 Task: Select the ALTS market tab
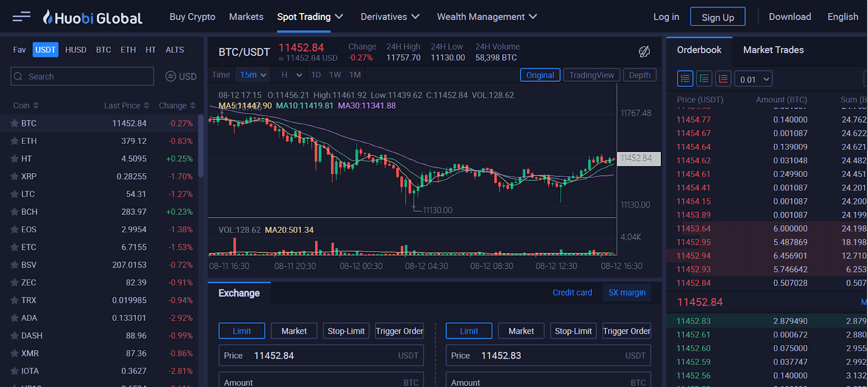175,50
